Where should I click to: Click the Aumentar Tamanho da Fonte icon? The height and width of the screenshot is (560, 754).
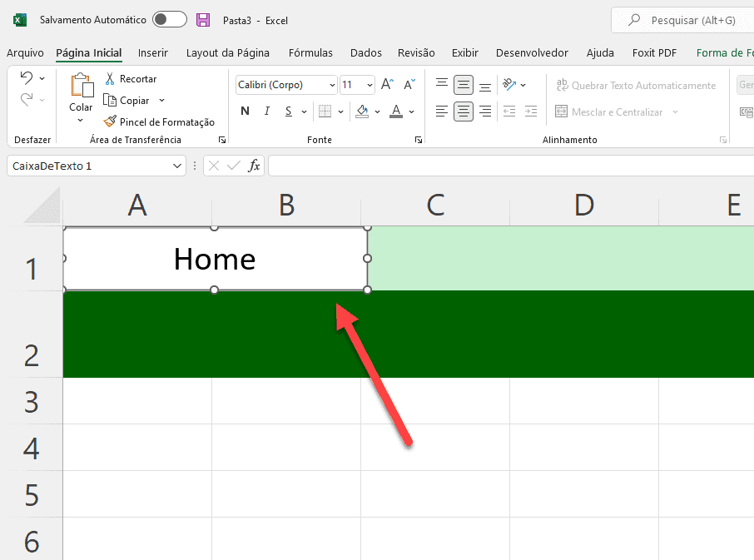pyautogui.click(x=385, y=83)
